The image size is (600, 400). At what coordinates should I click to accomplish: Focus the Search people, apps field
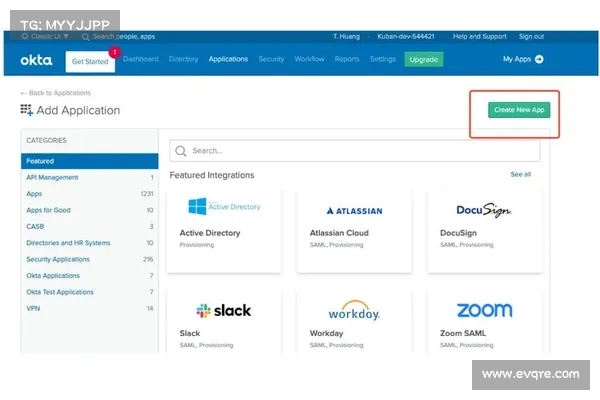click(124, 36)
